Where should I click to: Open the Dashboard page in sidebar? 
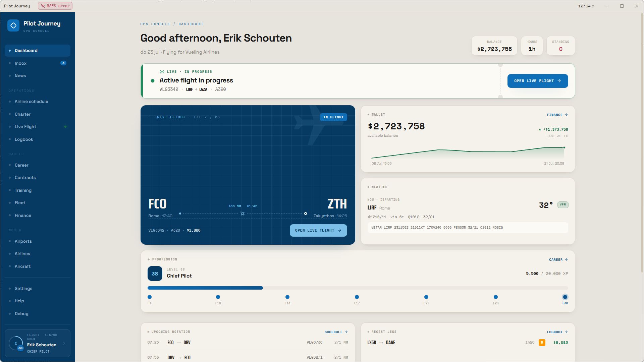click(x=38, y=51)
